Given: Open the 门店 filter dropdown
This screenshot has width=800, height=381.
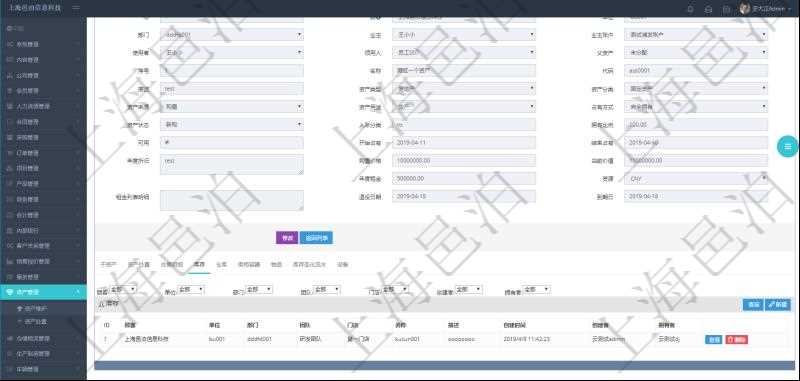Looking at the screenshot, I should (395, 289).
